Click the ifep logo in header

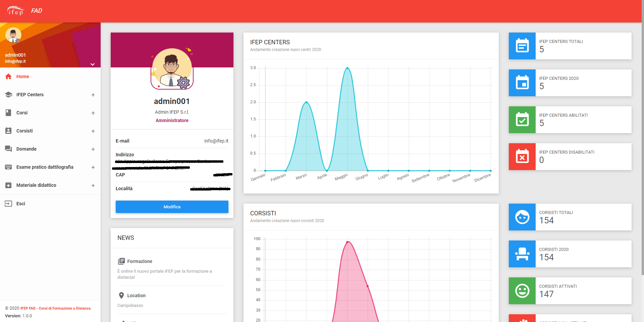[15, 11]
